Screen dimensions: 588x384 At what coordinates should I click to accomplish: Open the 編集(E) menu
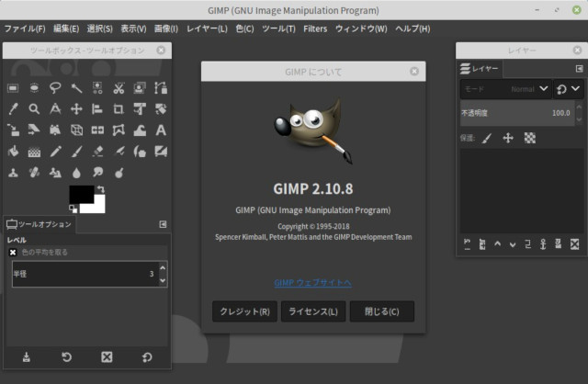coord(66,28)
